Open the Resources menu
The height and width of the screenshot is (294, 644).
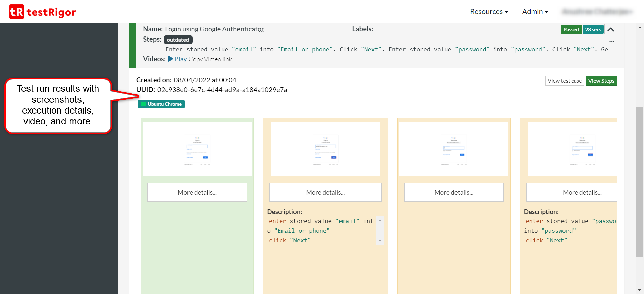click(489, 12)
